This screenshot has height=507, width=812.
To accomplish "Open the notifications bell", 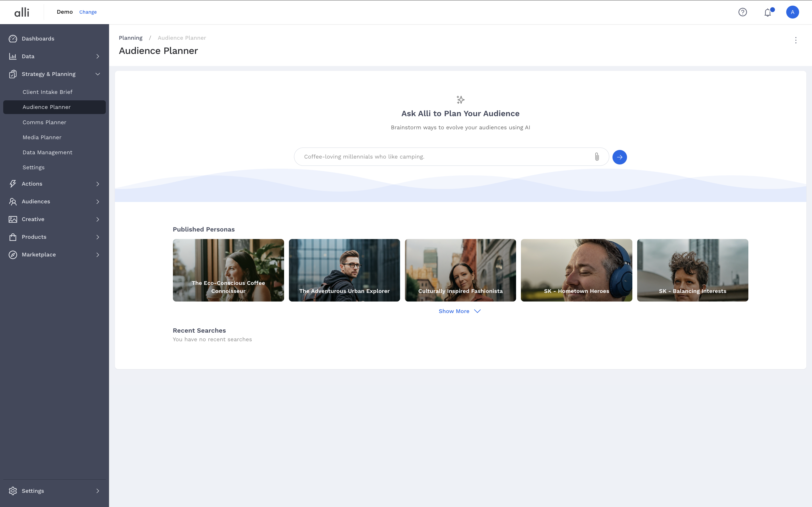I will [x=768, y=12].
